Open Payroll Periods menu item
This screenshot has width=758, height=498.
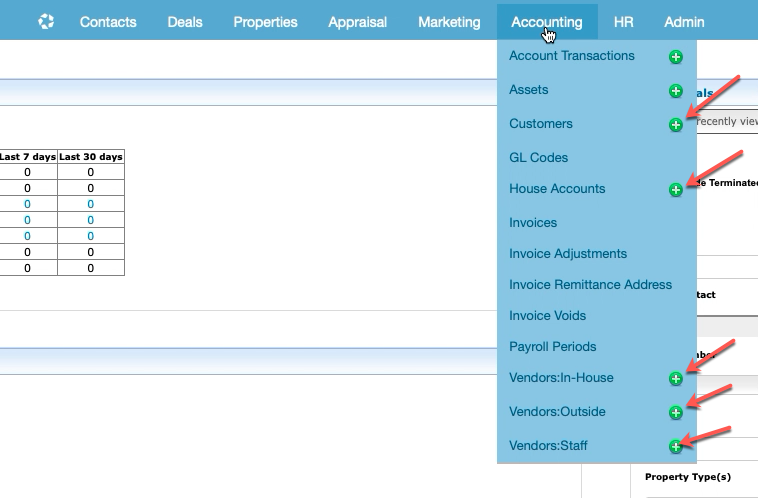click(x=552, y=346)
